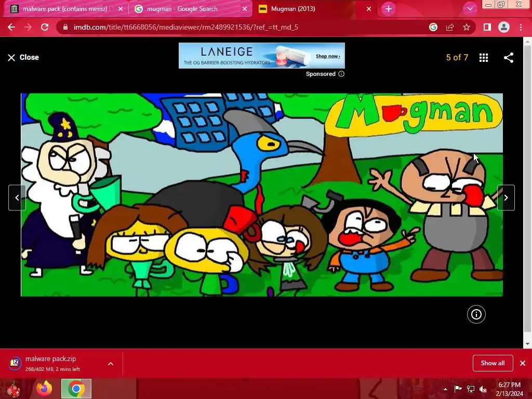Dismiss the downloads bar

pyautogui.click(x=523, y=363)
